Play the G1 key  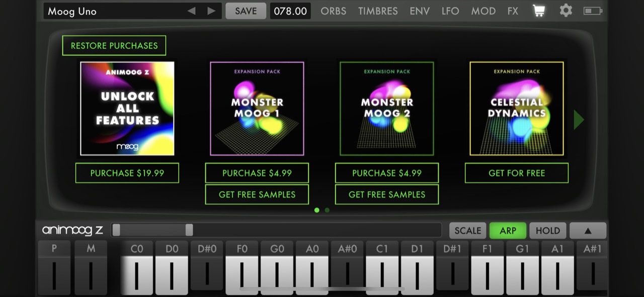pyautogui.click(x=522, y=268)
